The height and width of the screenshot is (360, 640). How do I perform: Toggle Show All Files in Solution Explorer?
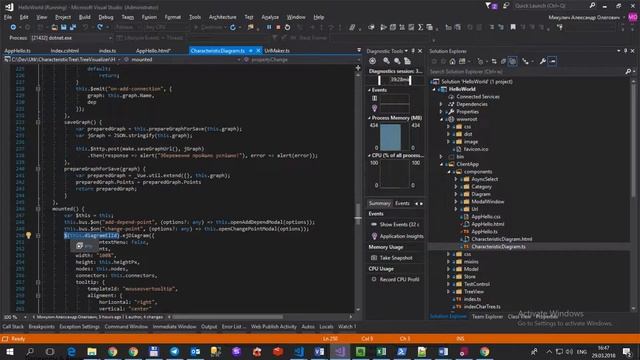click(513, 61)
